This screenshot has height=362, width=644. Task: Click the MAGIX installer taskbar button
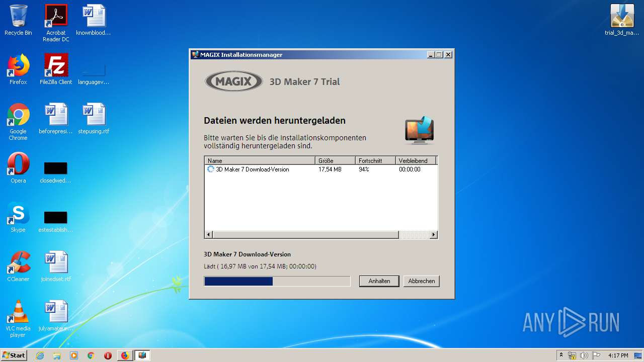click(x=142, y=355)
